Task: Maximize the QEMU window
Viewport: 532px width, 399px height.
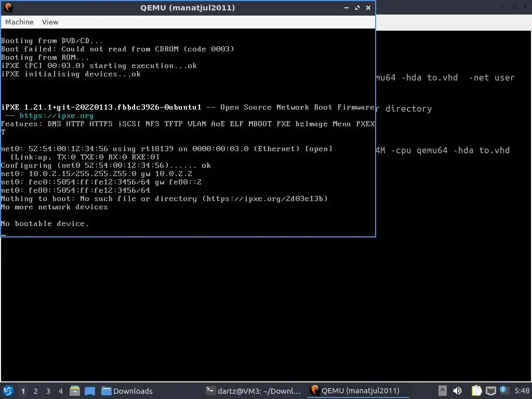Action: 357,7
